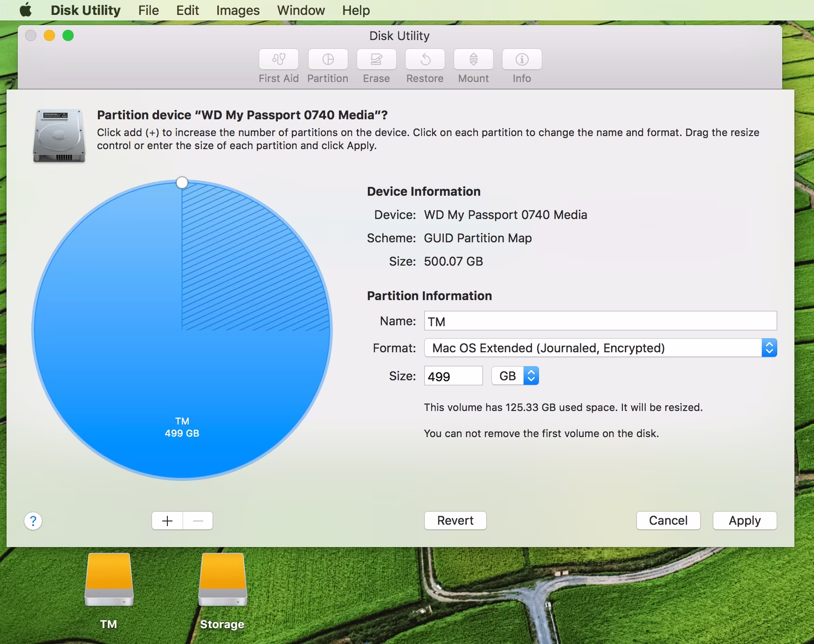Minimize the Disk Utility window
Image resolution: width=814 pixels, height=644 pixels.
click(49, 35)
